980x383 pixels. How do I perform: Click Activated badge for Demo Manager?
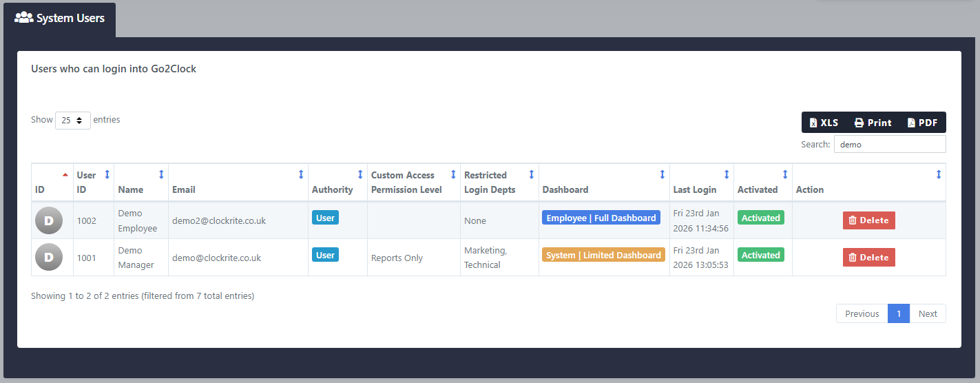[761, 255]
